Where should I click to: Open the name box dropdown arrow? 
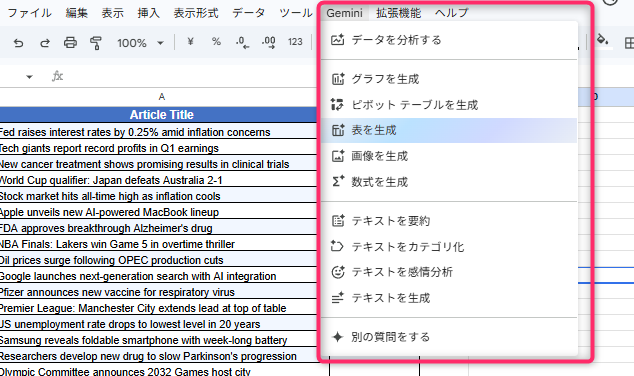click(x=29, y=76)
